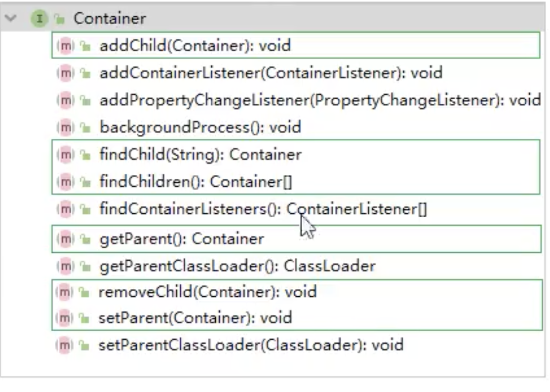Image resolution: width=550 pixels, height=392 pixels.
Task: Click the public lock icon beside removeChild
Action: [84, 292]
